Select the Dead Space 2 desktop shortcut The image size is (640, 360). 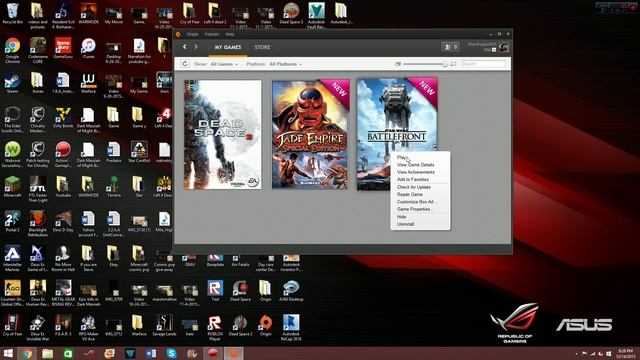[x=240, y=326]
